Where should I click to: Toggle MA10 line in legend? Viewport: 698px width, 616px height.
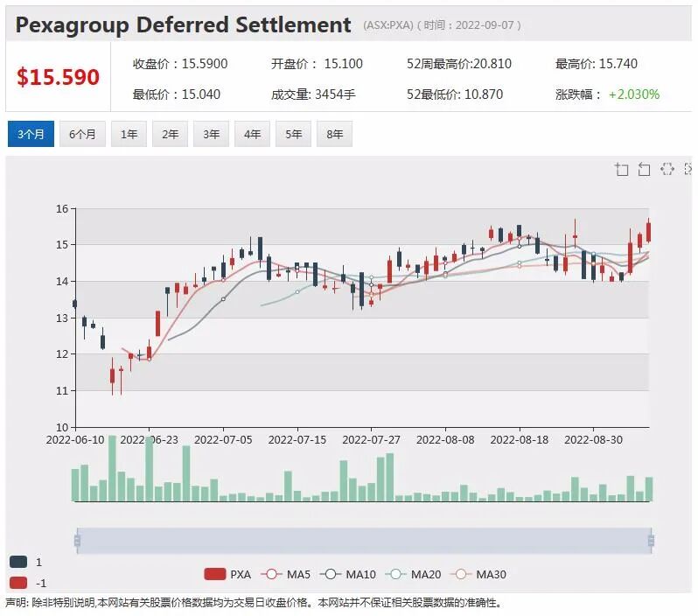point(347,574)
